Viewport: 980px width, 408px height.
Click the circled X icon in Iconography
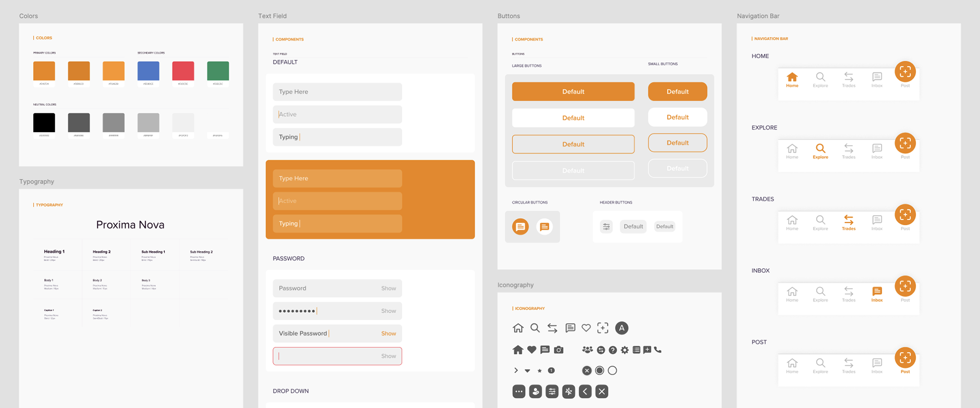587,370
